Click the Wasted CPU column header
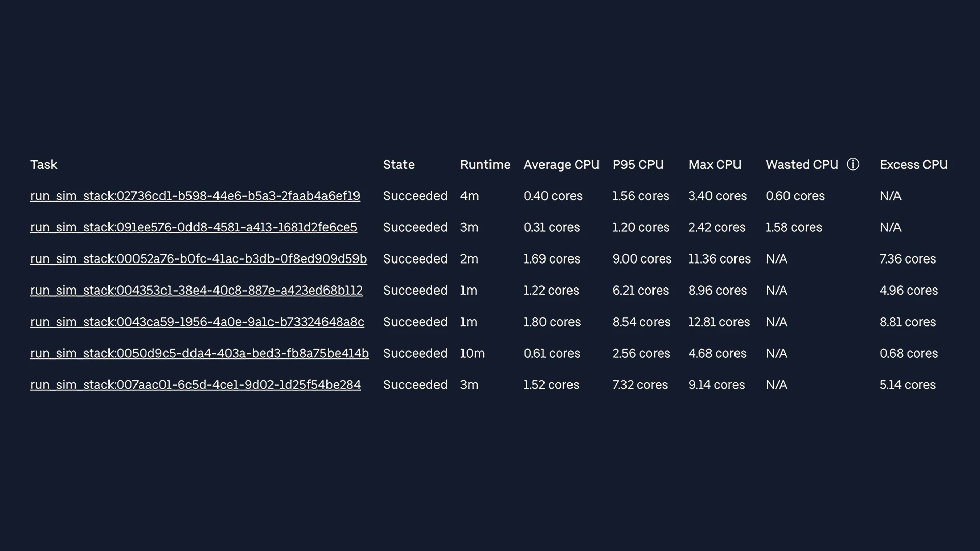The width and height of the screenshot is (980, 551). (801, 165)
